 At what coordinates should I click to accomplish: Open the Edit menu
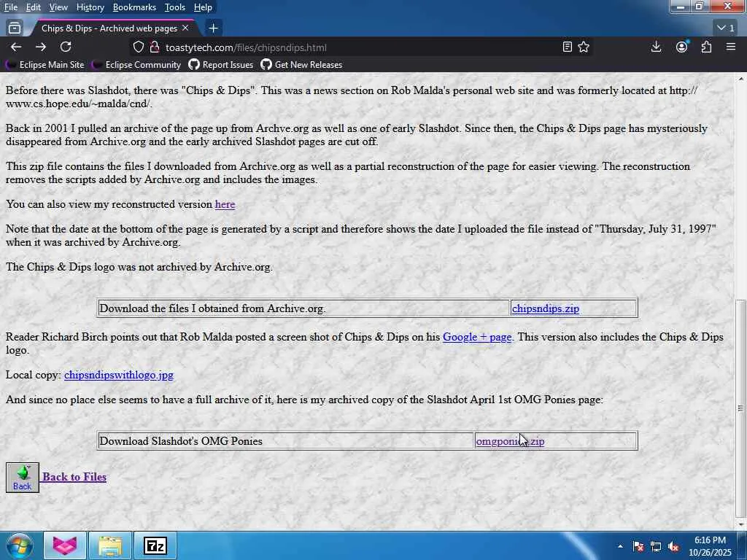coord(33,7)
